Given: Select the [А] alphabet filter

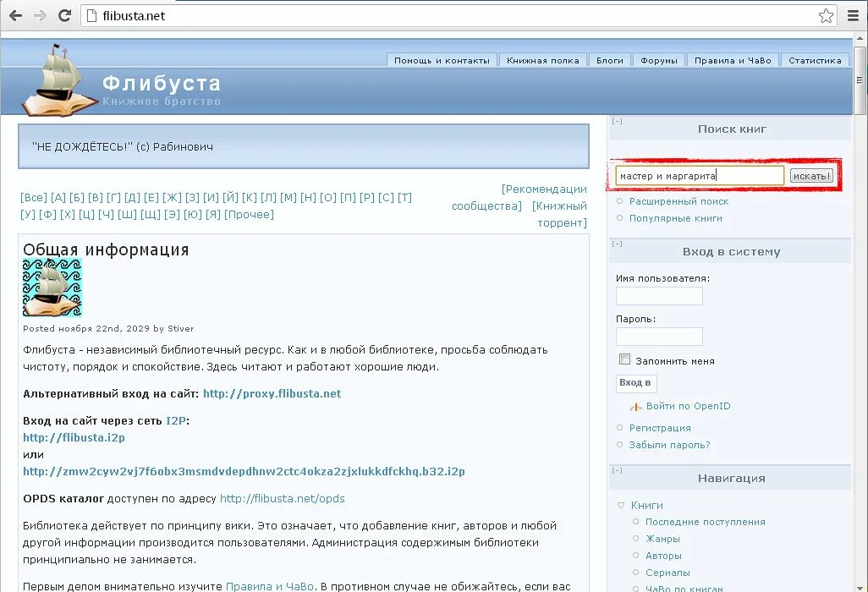Looking at the screenshot, I should pyautogui.click(x=58, y=198).
